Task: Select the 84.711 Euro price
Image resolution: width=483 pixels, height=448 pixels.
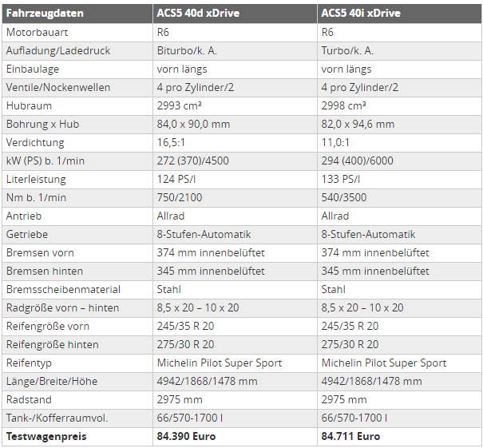Action: (x=350, y=437)
